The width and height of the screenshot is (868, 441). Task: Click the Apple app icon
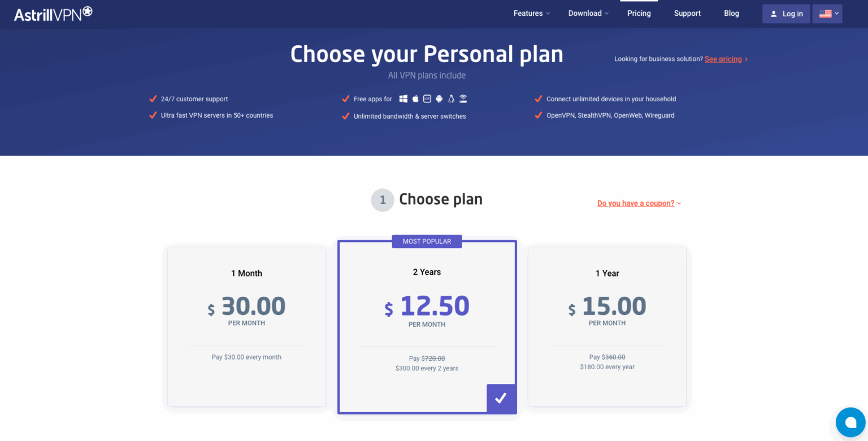(x=415, y=98)
